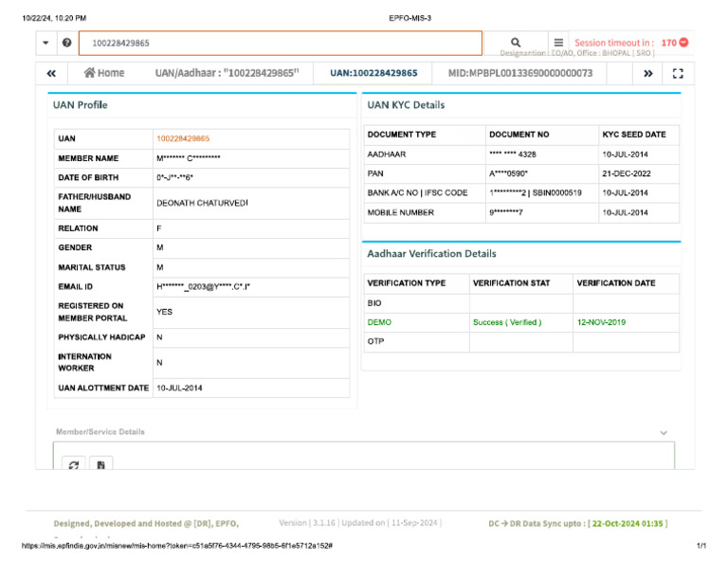Screen dimensions: 728x563
Task: Open the hamburger menu icon
Action: point(558,43)
